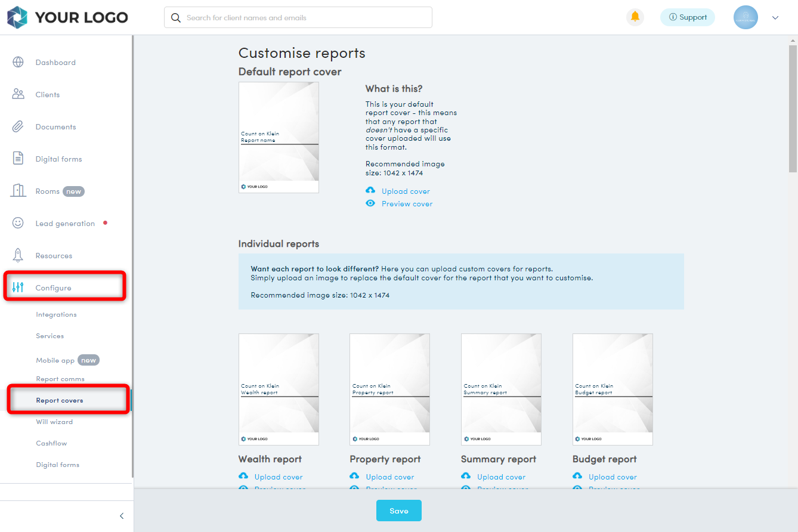Click the Property report cover thumbnail
This screenshot has height=532, width=798.
coord(389,389)
